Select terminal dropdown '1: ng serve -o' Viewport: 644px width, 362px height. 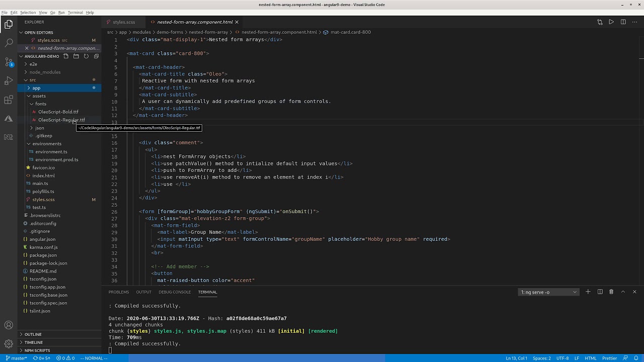[x=548, y=292]
